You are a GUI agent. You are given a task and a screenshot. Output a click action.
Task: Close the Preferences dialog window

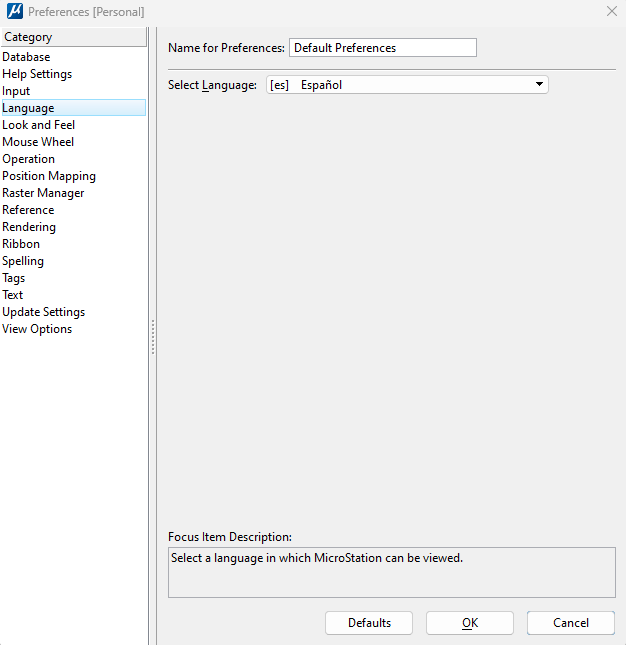point(612,12)
